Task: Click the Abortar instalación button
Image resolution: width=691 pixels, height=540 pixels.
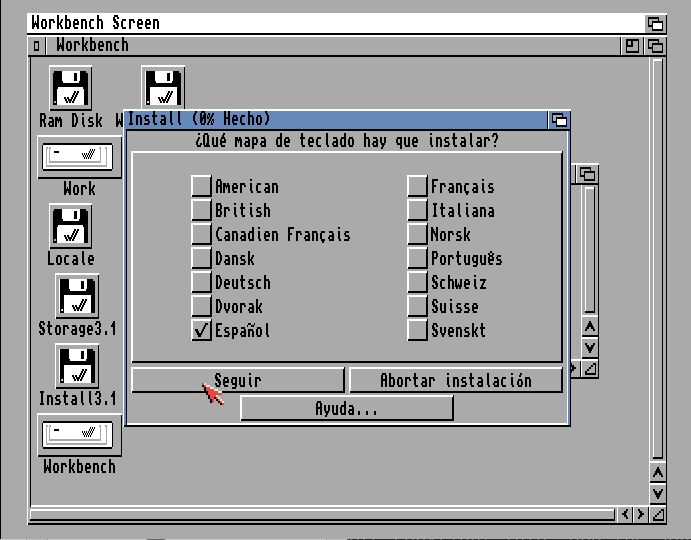Action: (x=455, y=380)
